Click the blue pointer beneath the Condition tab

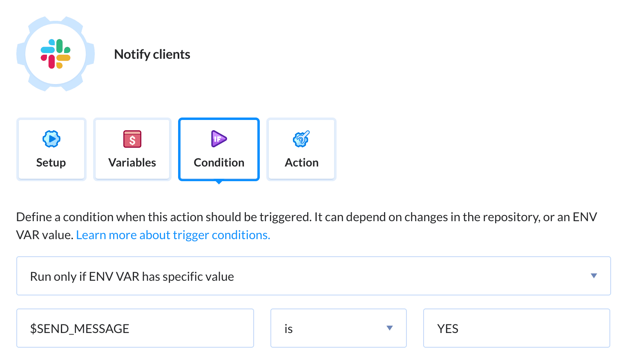point(219,182)
